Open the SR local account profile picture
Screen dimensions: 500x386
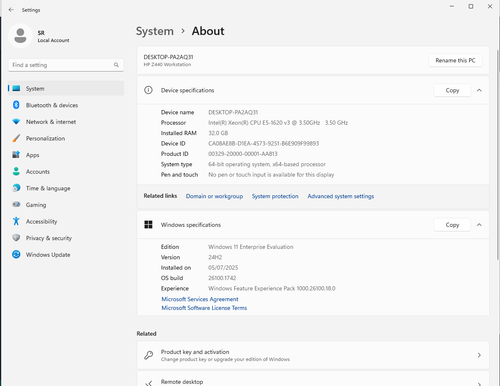20,36
